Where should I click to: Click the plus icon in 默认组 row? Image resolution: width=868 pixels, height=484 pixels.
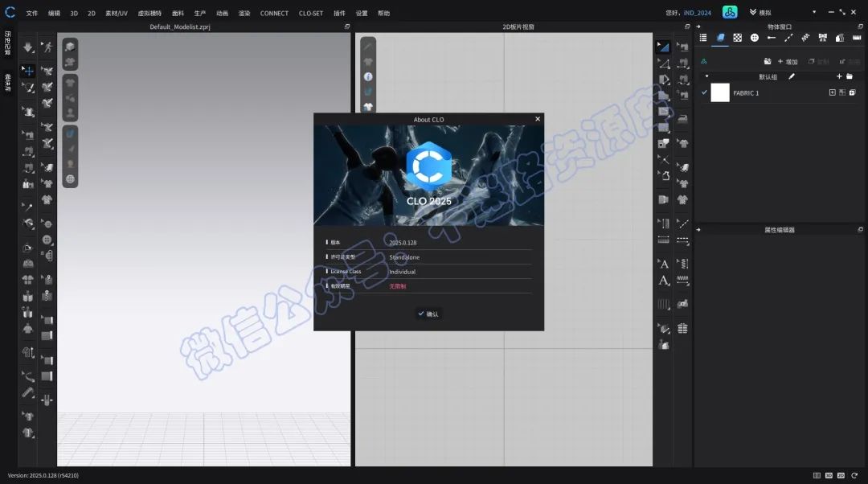point(839,76)
